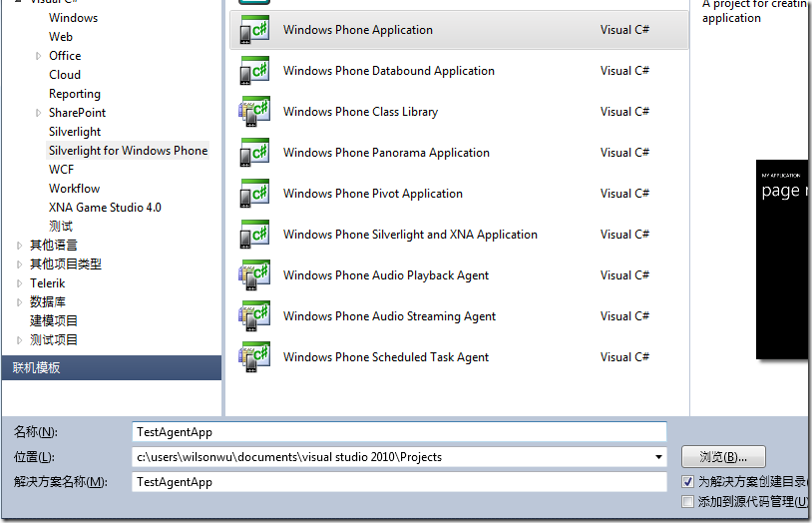Screen dimensions: 812x523
Task: Expand the 其他语言 node
Action: 19,246
